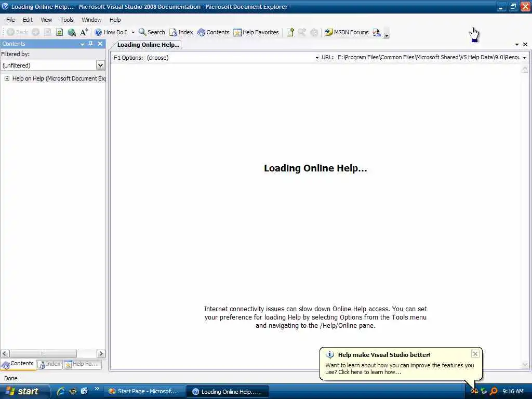Click the Help make Visual Studio better balloon text
Viewport: 532px width, 399px height.
pos(400,368)
